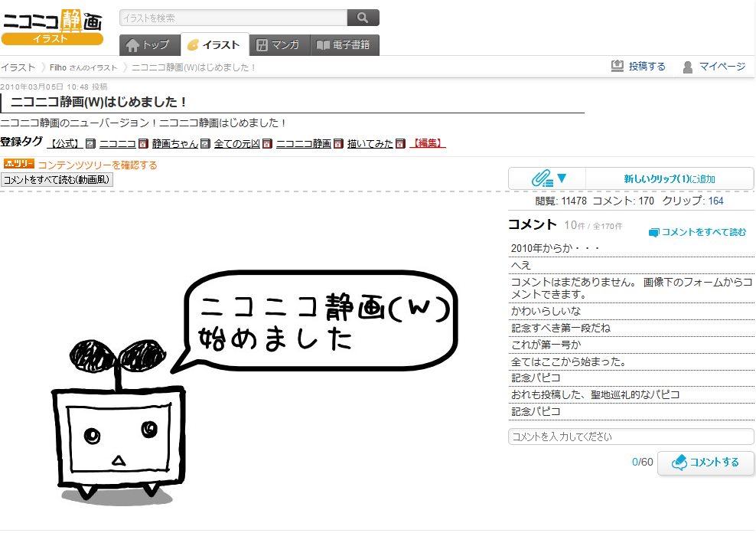Image resolution: width=756 pixels, height=533 pixels.
Task: Click the upload icon next to 投稿する
Action: pos(617,67)
